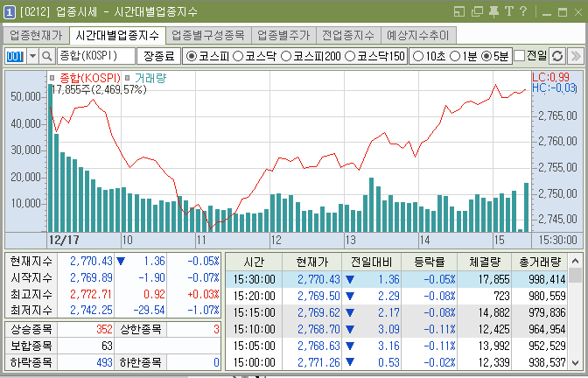588x378 pixels.
Task: Click the window number 1 icon in title bar
Action: [x=9, y=12]
